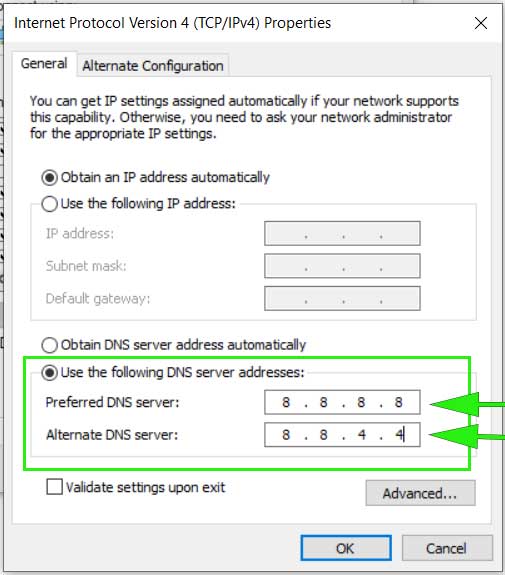
Task: Confirm with the OK button
Action: [x=346, y=548]
